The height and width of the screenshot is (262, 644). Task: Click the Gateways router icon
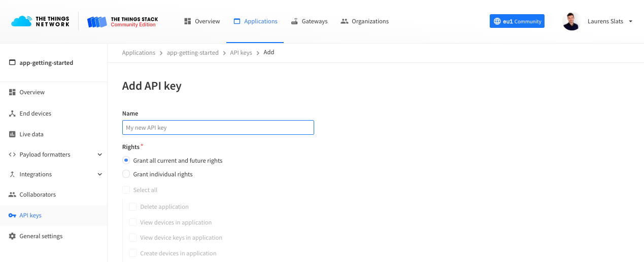tap(294, 21)
